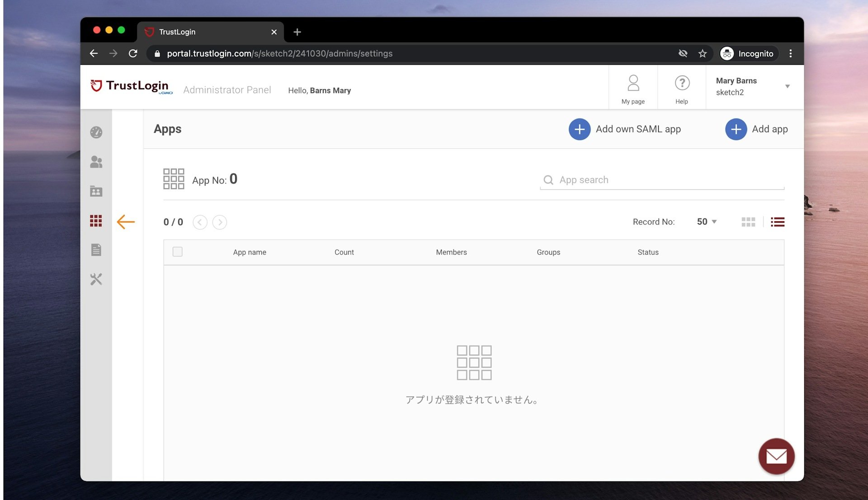Viewport: 868px width, 500px height.
Task: Open the Members panel icon
Action: click(x=97, y=161)
